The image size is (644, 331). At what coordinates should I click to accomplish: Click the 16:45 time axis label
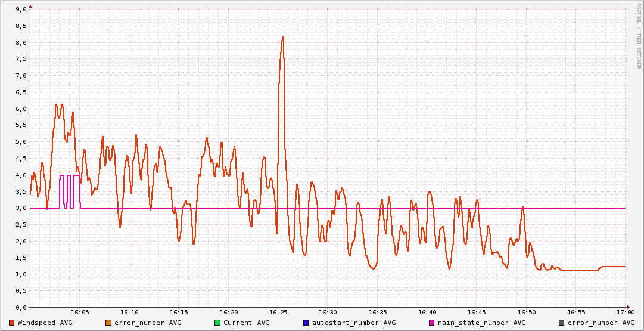tap(477, 313)
